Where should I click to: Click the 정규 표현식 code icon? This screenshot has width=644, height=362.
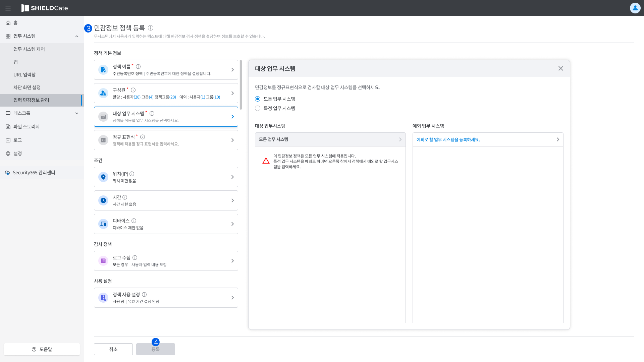click(x=103, y=140)
